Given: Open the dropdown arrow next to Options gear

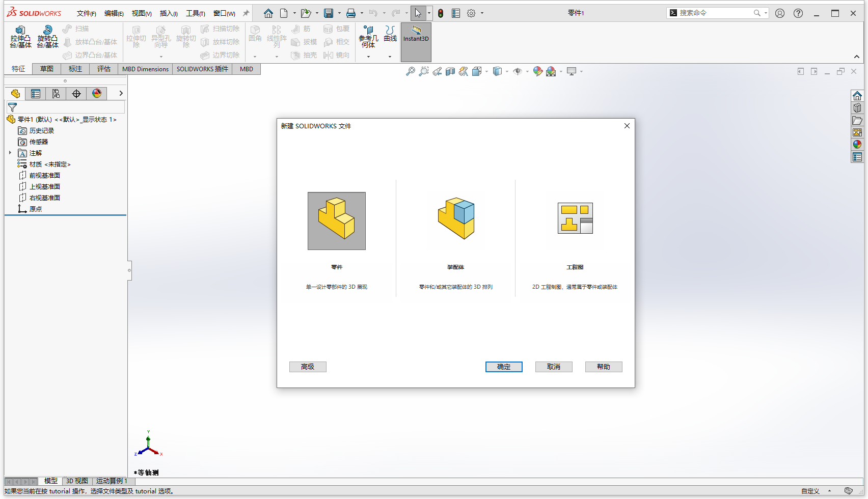Looking at the screenshot, I should pos(482,13).
